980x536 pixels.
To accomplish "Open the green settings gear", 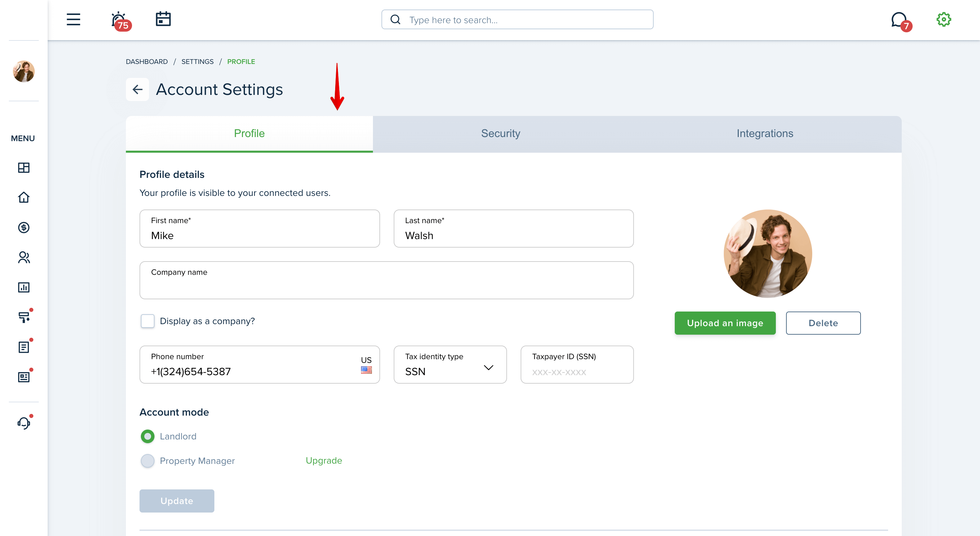I will (944, 19).
